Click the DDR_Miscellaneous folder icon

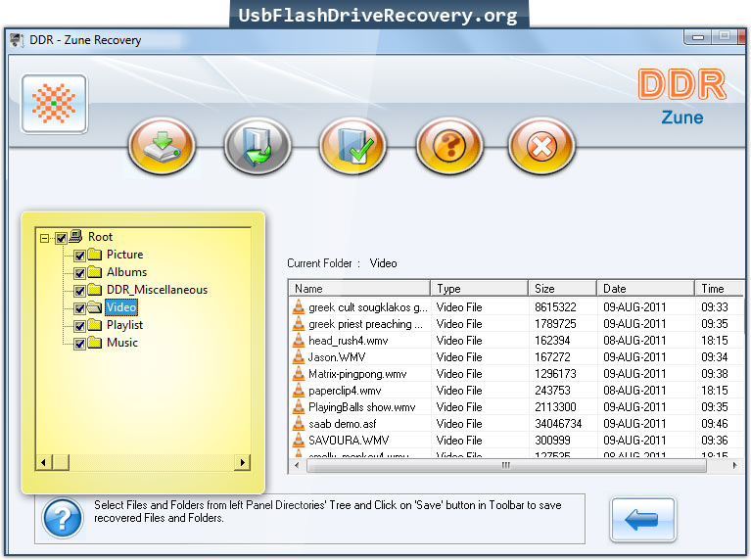pyautogui.click(x=94, y=290)
